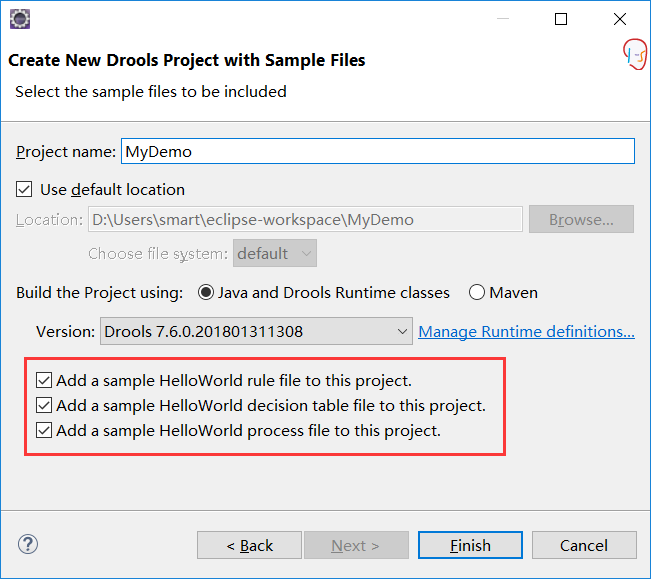Select the Maven radio button
Screen dimensions: 651x579
477,292
